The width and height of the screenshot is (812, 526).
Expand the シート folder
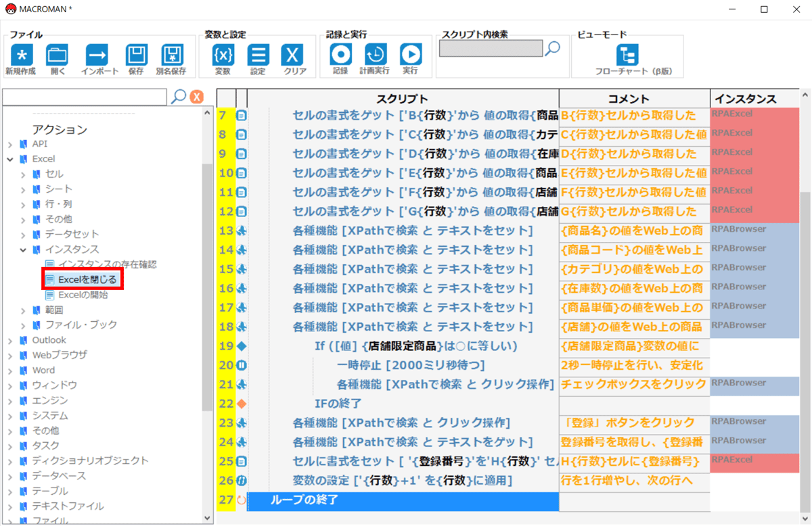coord(23,189)
